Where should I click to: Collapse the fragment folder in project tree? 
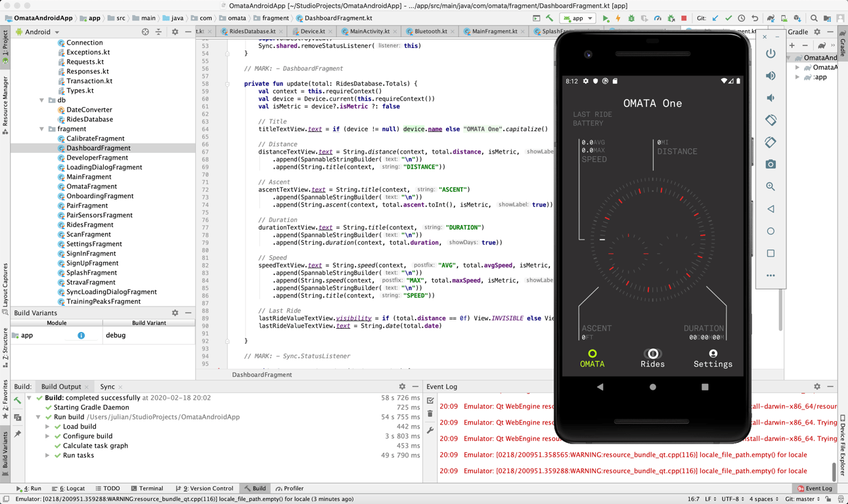click(42, 129)
